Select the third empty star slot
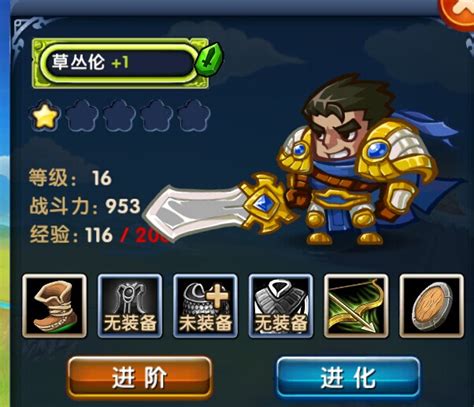Screen dimensions: 474x407 (x=119, y=116)
